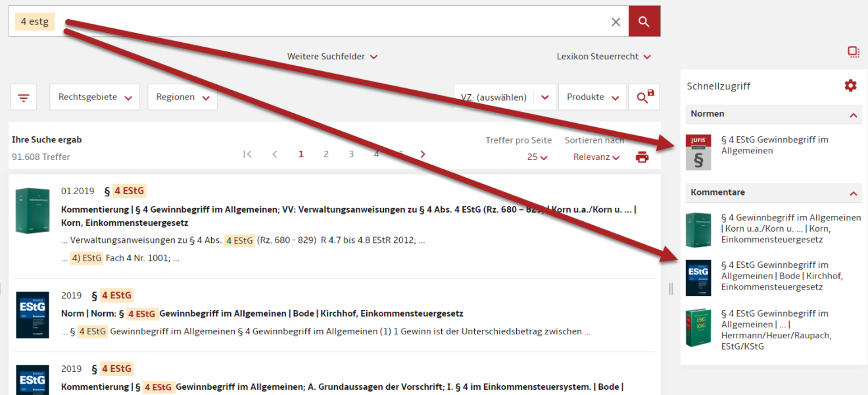Open Lexikon Steuerrecht dropdown
The width and height of the screenshot is (868, 395).
tap(603, 57)
